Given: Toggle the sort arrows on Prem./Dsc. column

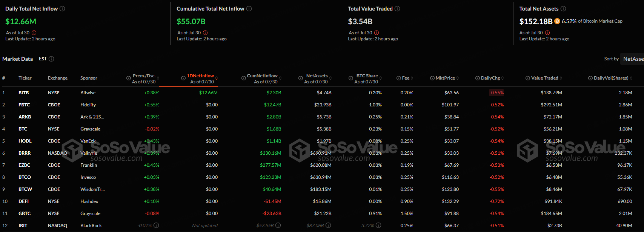Looking at the screenshot, I should pyautogui.click(x=158, y=78).
